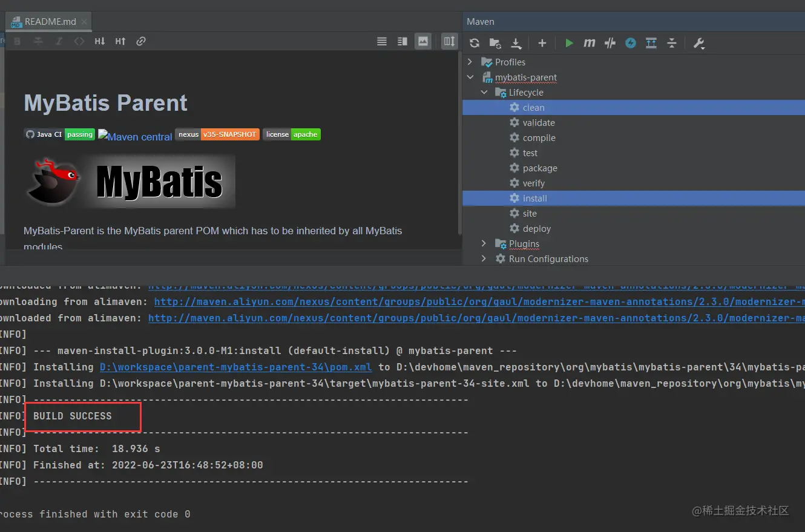Expand the Plugins node
This screenshot has width=805, height=532.
484,243
